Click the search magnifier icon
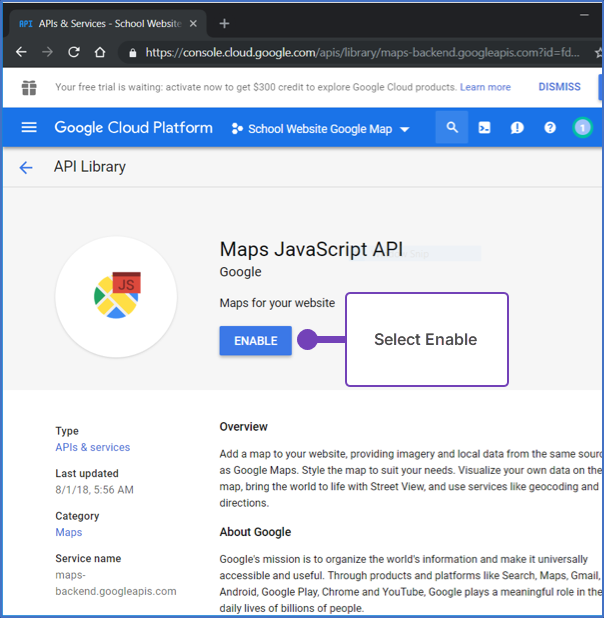 (452, 128)
